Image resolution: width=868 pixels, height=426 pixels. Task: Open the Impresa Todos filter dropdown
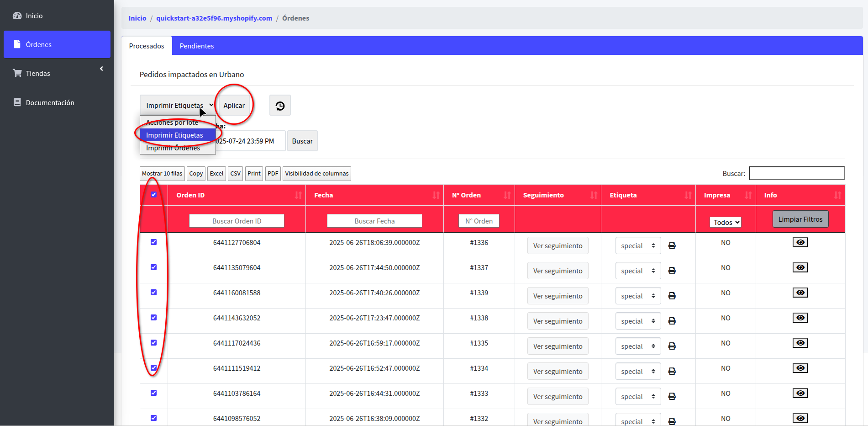tap(725, 222)
